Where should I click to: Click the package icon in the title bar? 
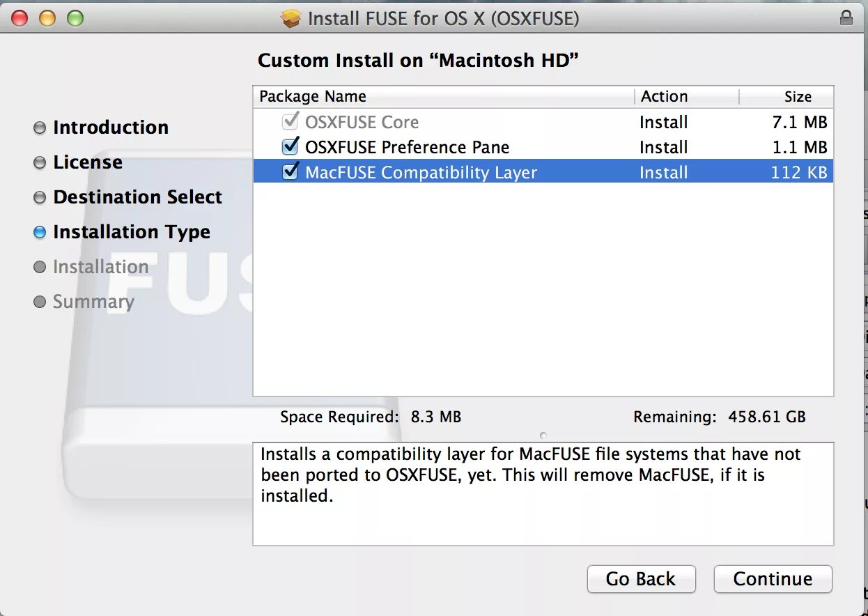tap(291, 18)
